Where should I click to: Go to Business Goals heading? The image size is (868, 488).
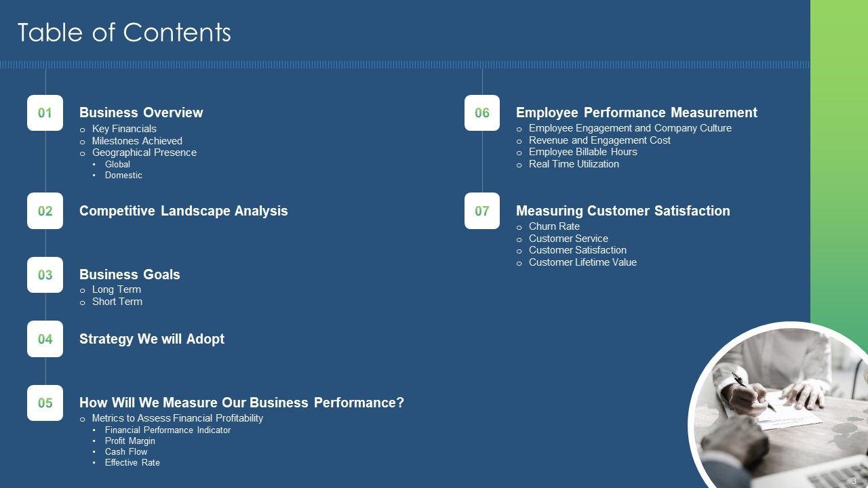pos(130,274)
